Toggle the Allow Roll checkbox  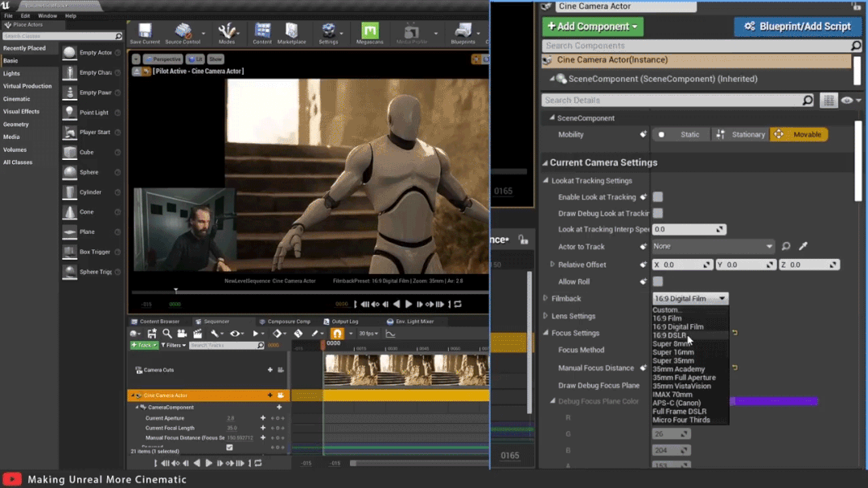point(657,281)
